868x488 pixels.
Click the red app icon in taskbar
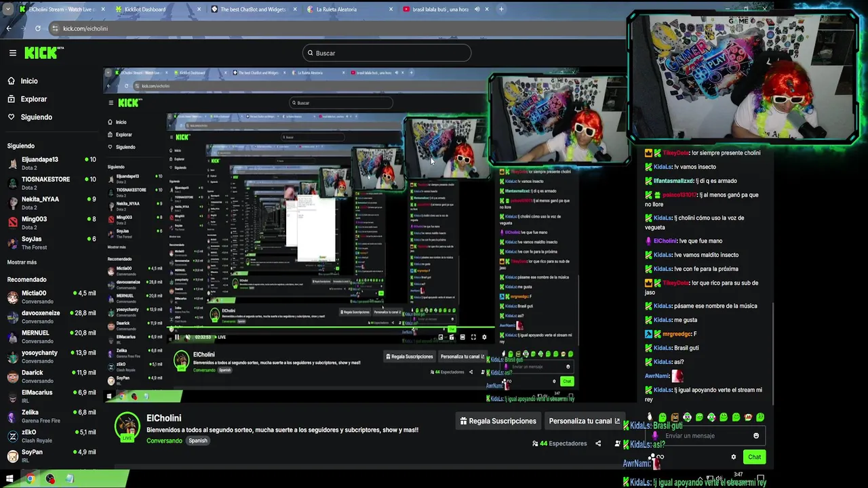coord(50,479)
